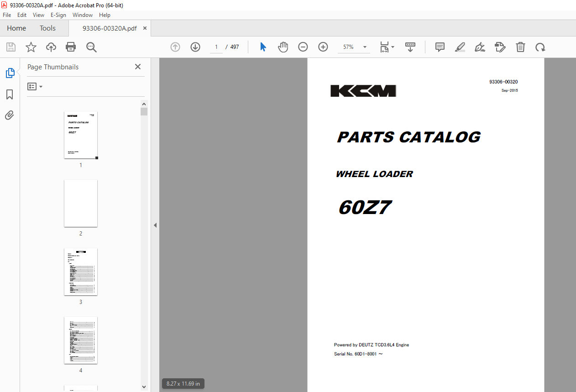576x392 pixels.
Task: Toggle the Page Thumbnails sidebar icon
Action: 10,73
